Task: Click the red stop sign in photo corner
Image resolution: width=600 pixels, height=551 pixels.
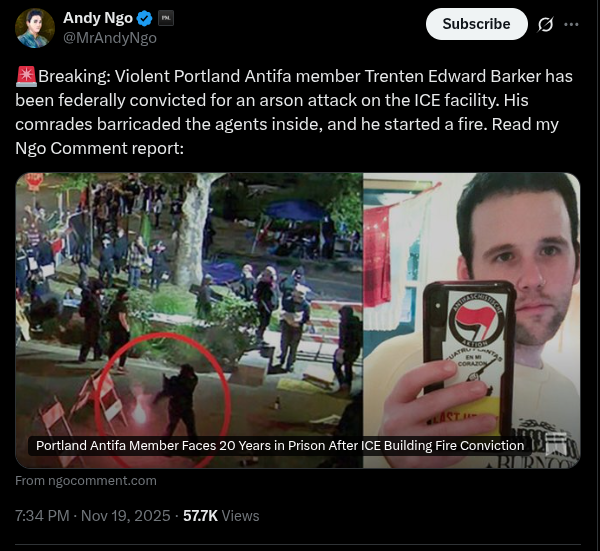Action: tap(35, 182)
